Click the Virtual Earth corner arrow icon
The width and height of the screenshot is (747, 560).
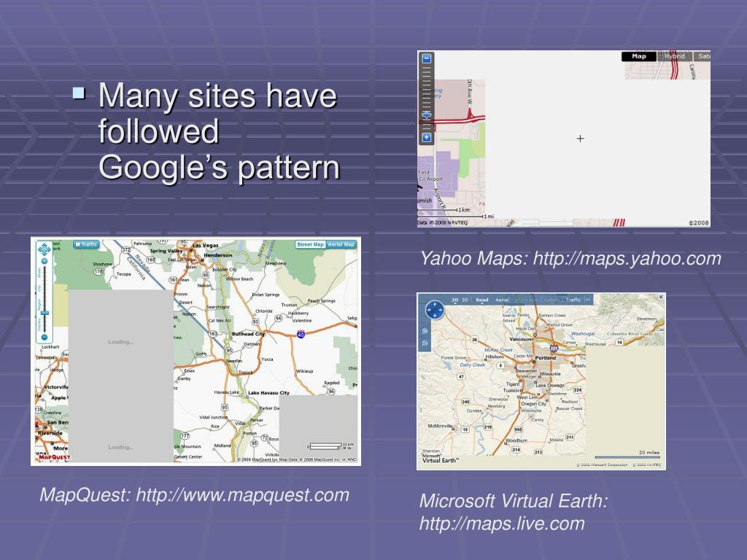pos(661,297)
